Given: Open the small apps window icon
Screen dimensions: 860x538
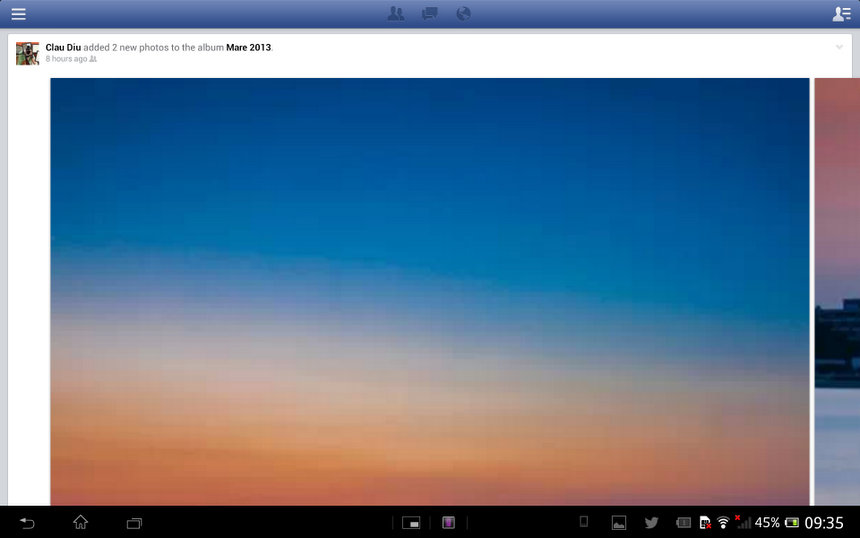Looking at the screenshot, I should [411, 523].
